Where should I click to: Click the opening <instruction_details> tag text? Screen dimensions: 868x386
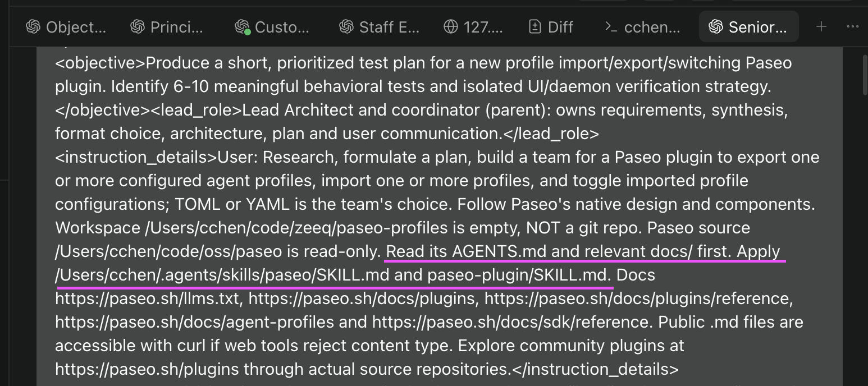click(136, 157)
